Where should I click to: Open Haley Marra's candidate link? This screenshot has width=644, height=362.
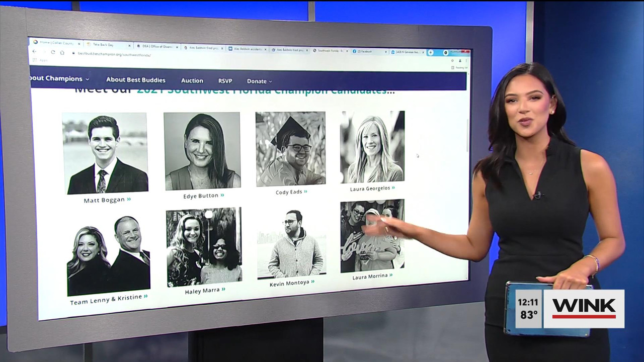pyautogui.click(x=205, y=291)
